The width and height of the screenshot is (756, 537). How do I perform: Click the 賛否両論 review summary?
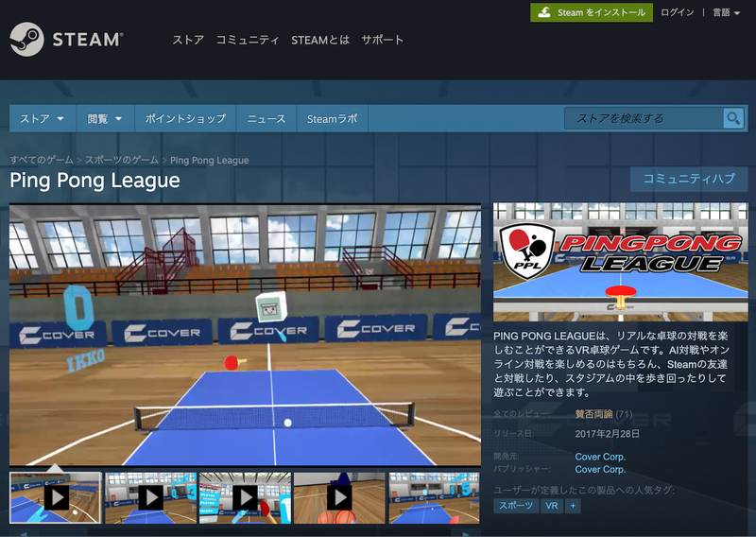(x=593, y=414)
